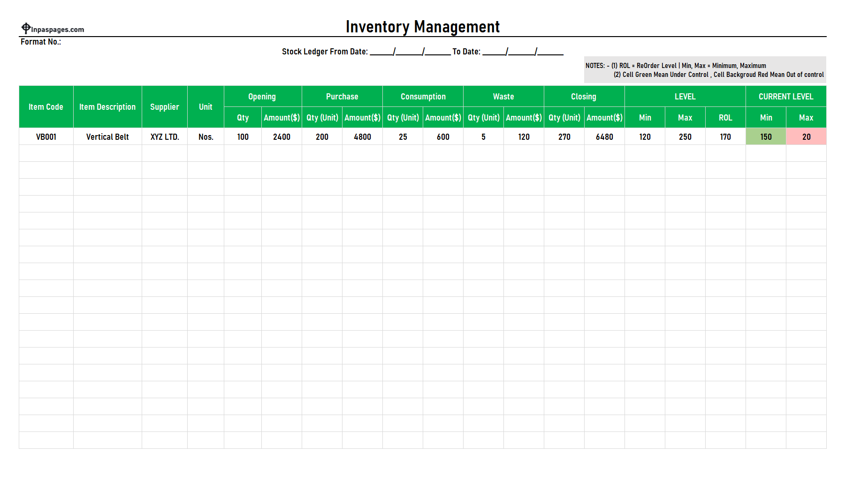The width and height of the screenshot is (868, 484).
Task: Click Qty (Unit) subheader under Waste
Action: click(x=483, y=117)
